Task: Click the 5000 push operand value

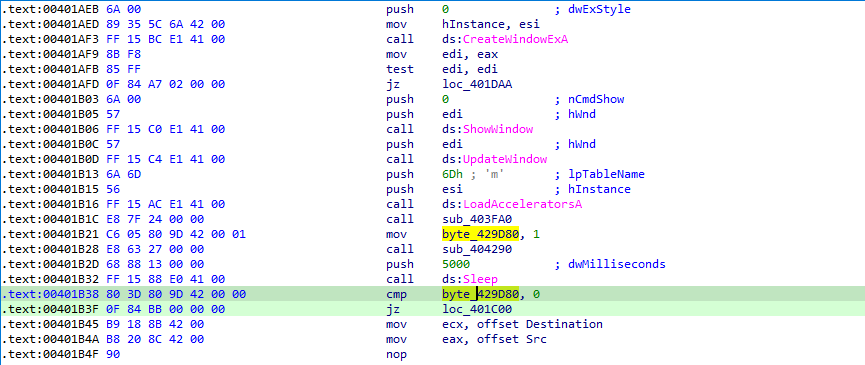Action: [456, 264]
